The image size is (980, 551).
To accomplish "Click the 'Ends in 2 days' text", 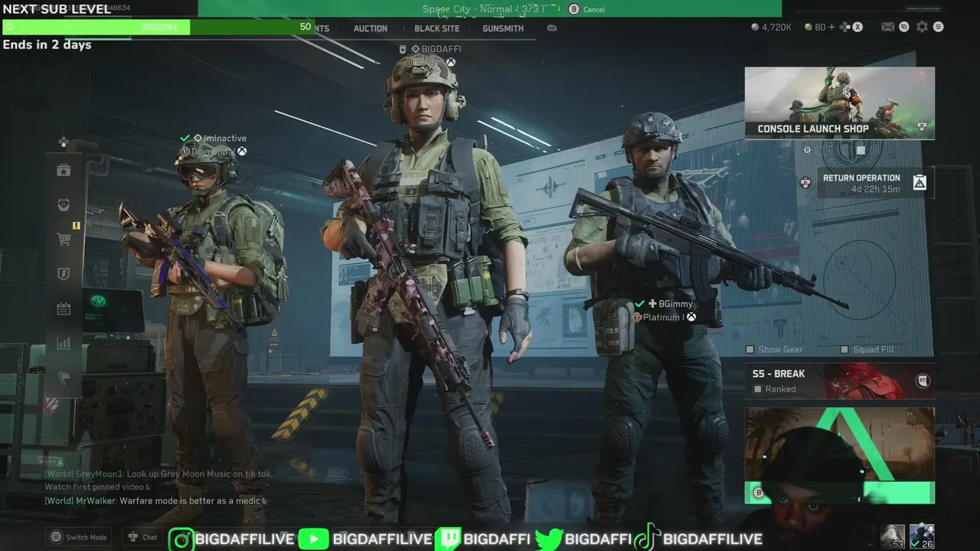I will pos(47,44).
